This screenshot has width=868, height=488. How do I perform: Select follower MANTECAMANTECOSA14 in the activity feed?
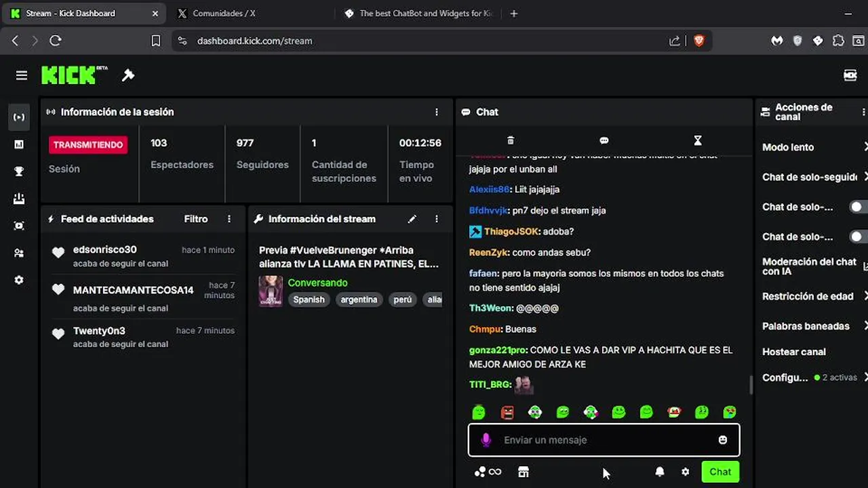point(134,290)
